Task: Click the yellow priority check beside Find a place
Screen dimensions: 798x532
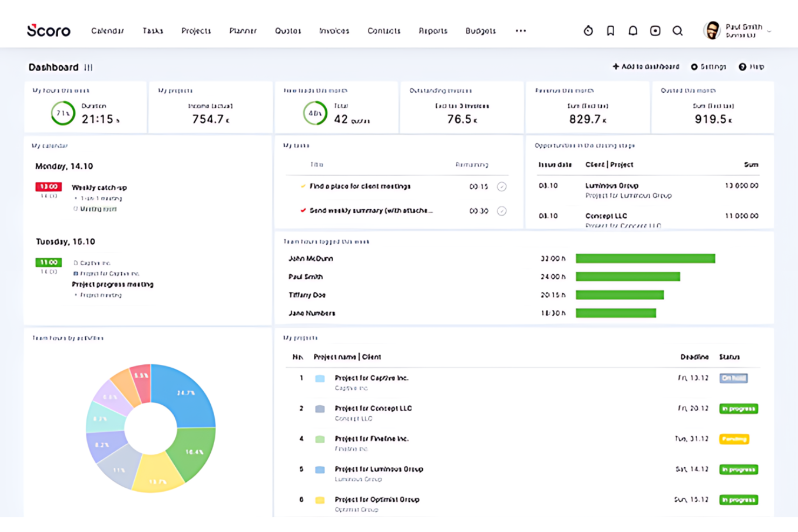Action: pyautogui.click(x=303, y=186)
